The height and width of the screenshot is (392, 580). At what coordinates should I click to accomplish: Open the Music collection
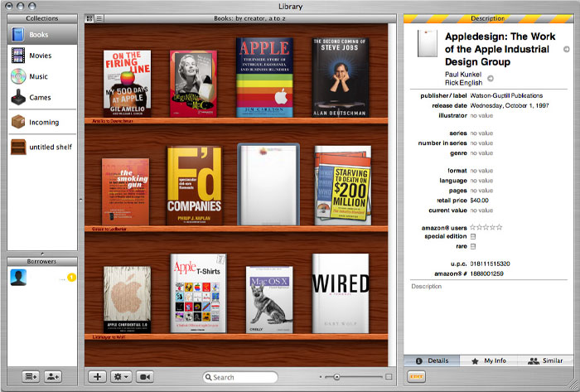[x=42, y=76]
